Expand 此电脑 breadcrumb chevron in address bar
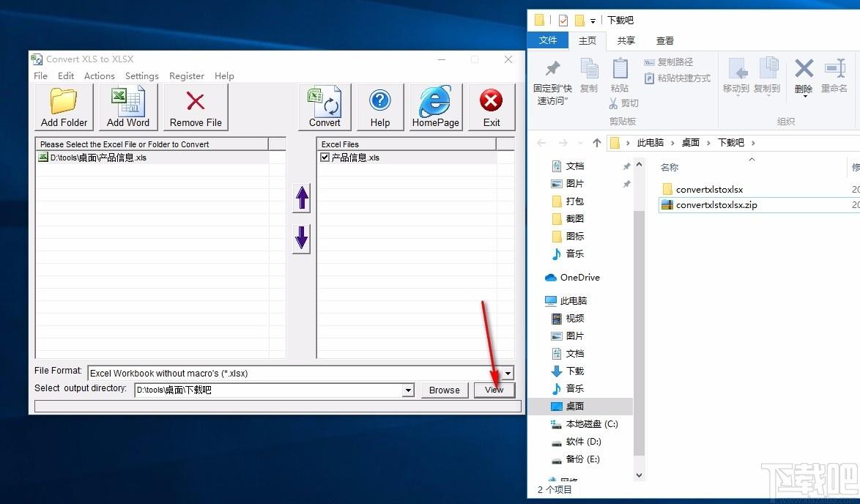 coord(672,143)
